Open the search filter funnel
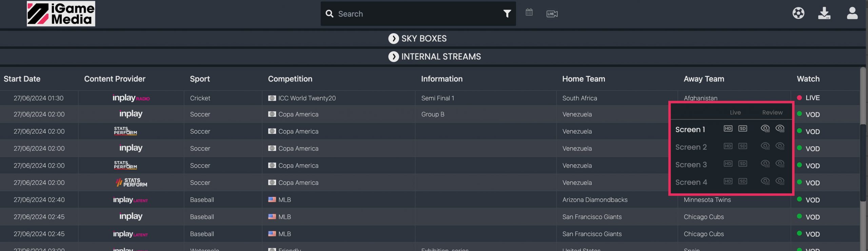 coord(507,14)
